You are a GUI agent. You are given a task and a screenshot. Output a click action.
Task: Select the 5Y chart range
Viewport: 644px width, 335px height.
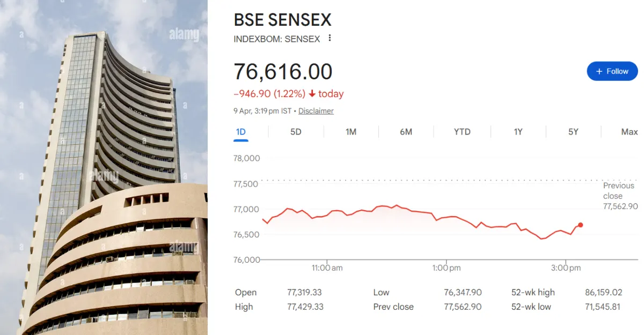[x=573, y=132]
